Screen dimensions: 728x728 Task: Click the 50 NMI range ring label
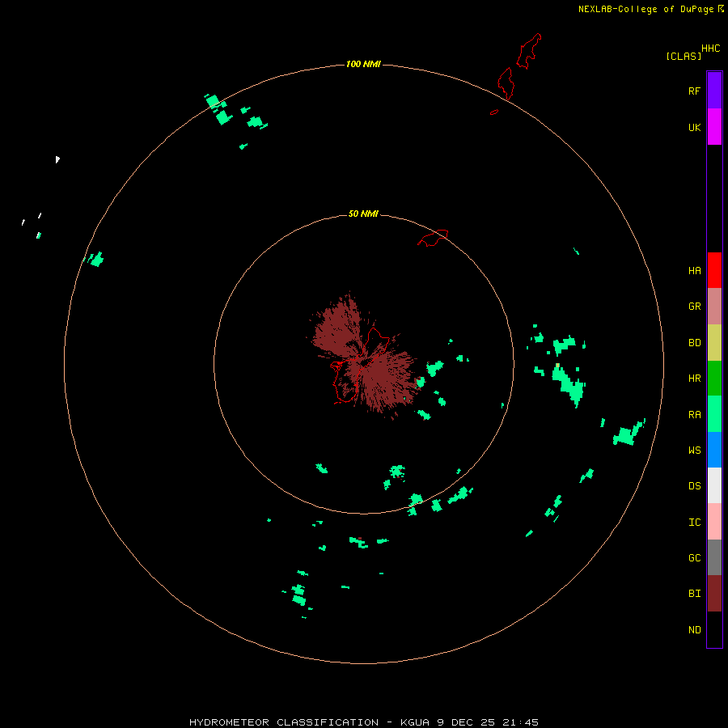(x=363, y=214)
